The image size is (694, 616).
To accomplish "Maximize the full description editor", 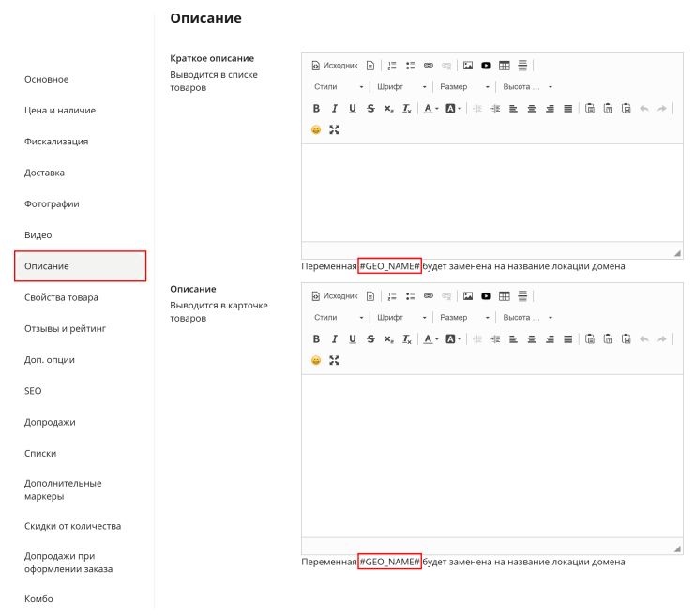I will click(x=334, y=360).
